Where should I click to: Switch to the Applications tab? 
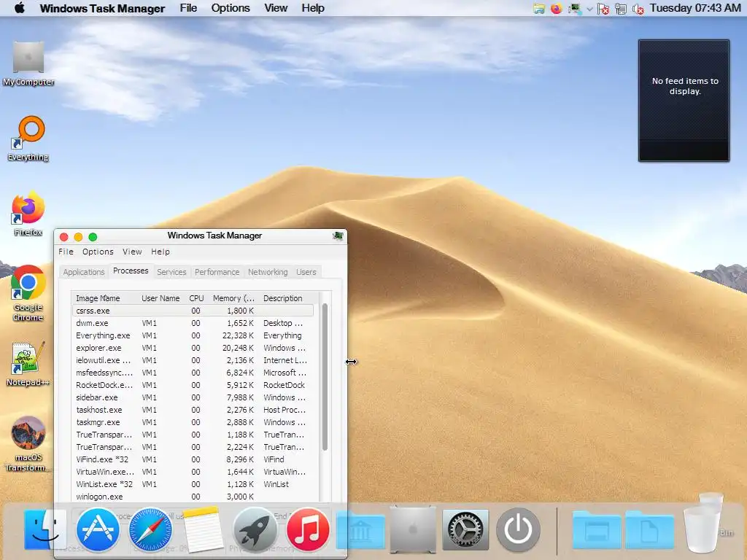click(x=84, y=272)
